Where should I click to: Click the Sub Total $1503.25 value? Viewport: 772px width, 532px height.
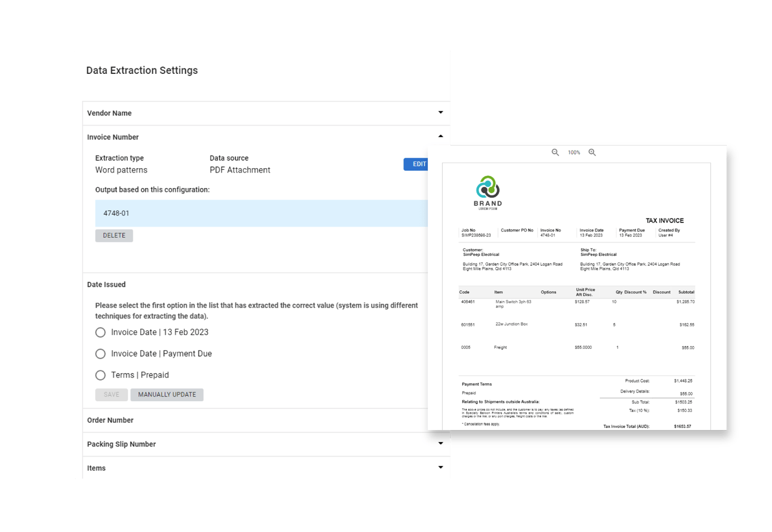pyautogui.click(x=683, y=402)
